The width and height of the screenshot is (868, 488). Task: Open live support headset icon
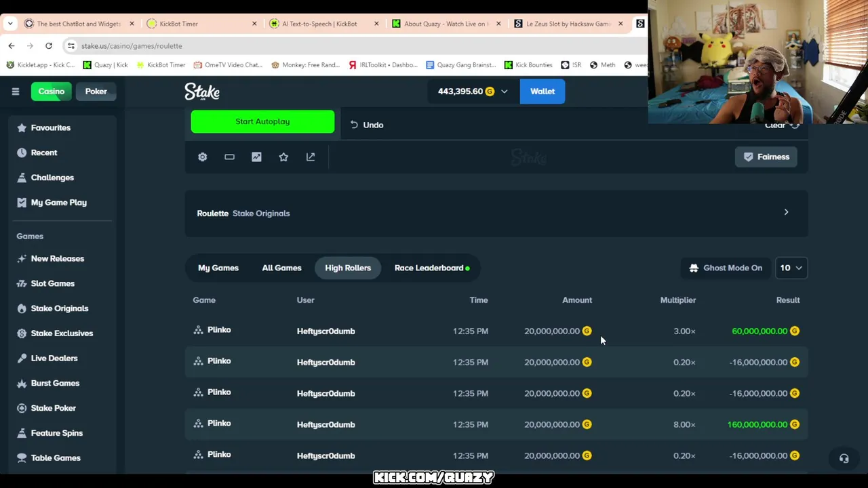844,458
